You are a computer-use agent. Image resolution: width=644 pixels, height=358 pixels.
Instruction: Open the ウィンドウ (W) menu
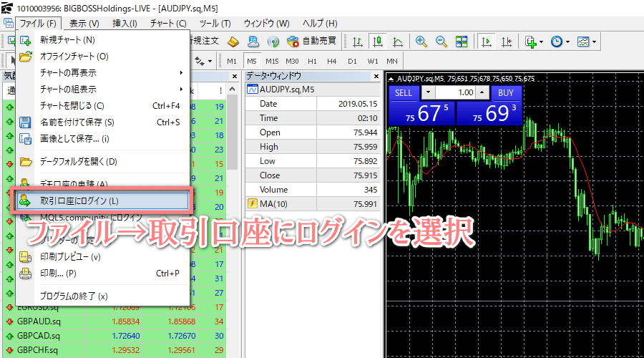tap(267, 24)
